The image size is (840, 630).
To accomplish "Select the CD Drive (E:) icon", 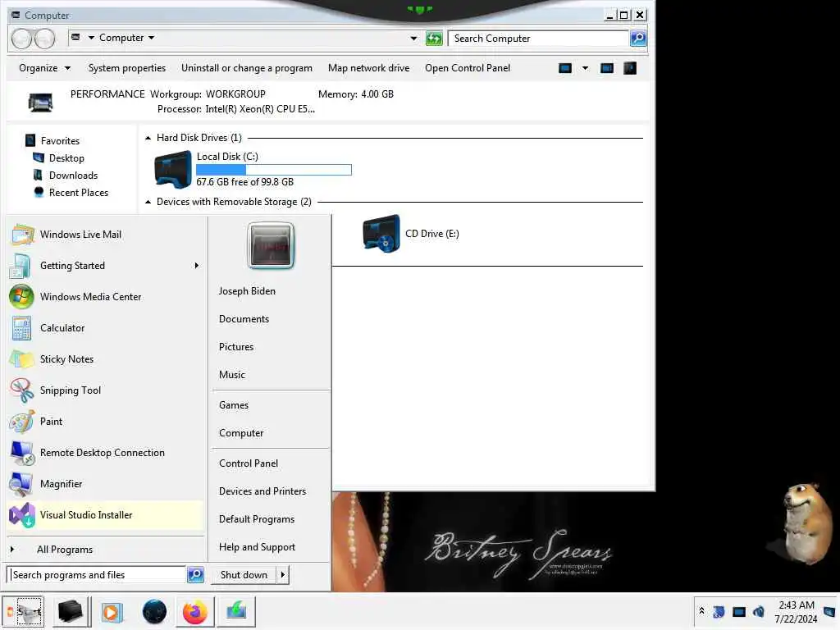I will point(381,234).
